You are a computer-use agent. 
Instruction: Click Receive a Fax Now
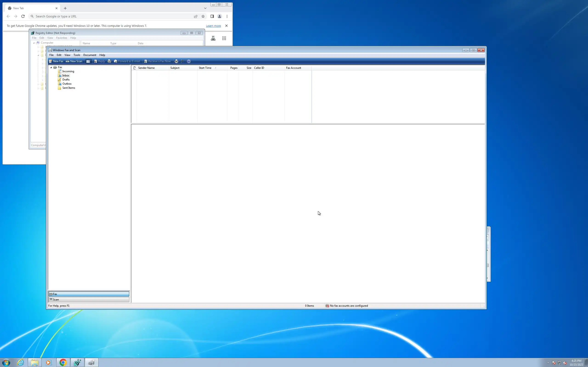(x=157, y=61)
